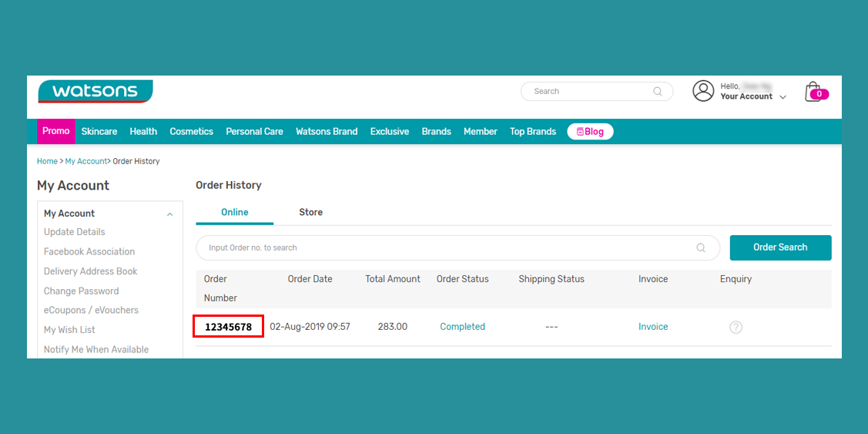
Task: Select the Online order history tab
Action: (235, 212)
